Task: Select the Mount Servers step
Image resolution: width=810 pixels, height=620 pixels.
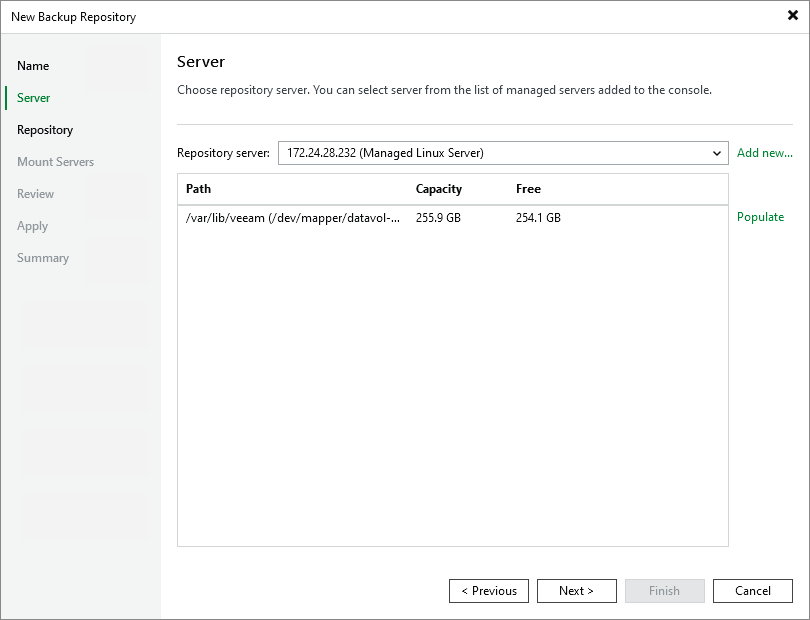Action: 55,162
